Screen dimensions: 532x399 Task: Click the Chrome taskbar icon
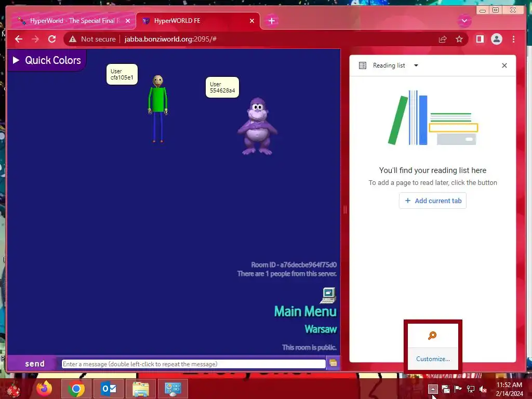[76, 389]
